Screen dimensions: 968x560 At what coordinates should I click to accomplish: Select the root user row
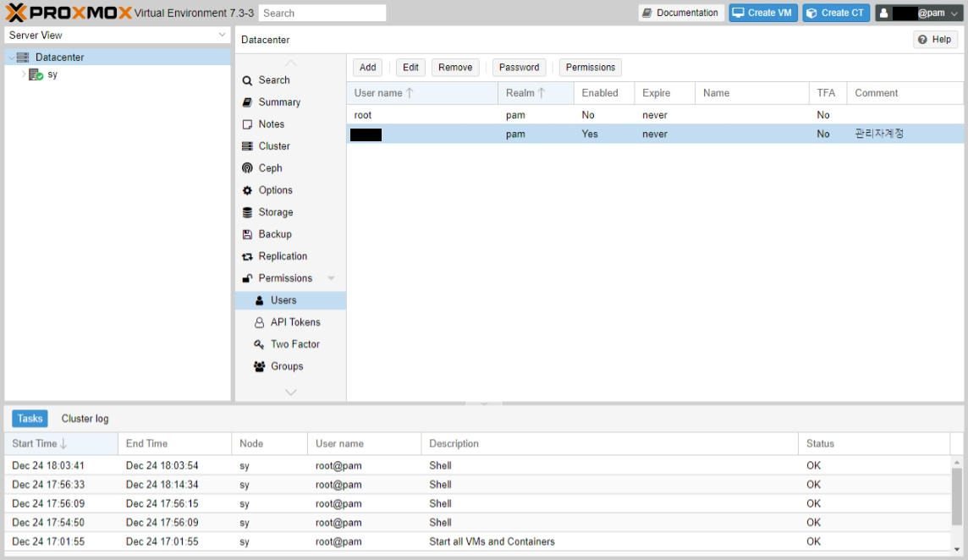[x=655, y=115]
